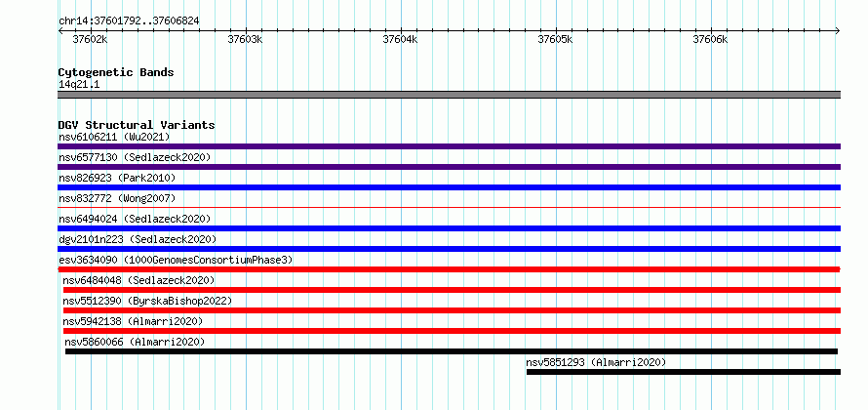Image resolution: width=868 pixels, height=410 pixels.
Task: Click the black bar for nsv5851293
Action: [684, 372]
